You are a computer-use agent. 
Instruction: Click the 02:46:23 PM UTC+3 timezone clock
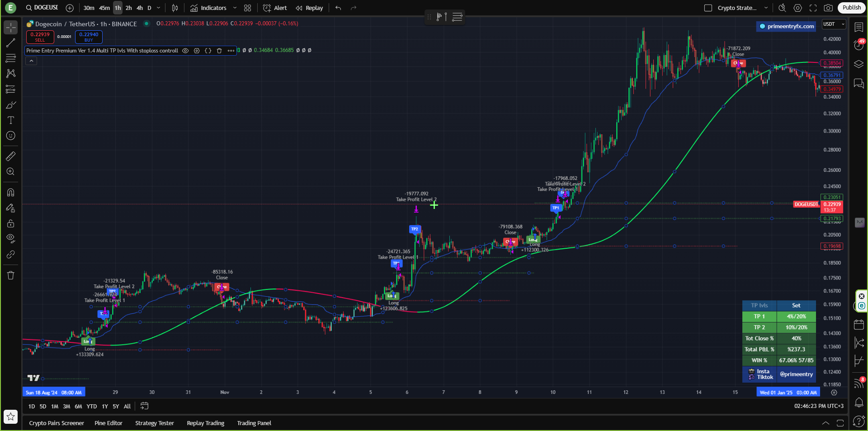pos(819,406)
